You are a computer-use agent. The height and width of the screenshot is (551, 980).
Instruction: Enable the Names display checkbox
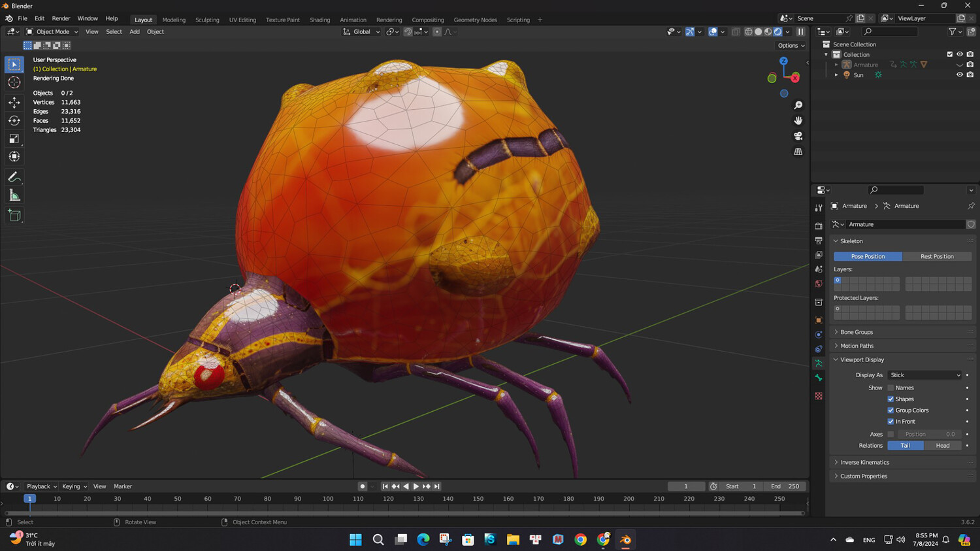point(890,388)
